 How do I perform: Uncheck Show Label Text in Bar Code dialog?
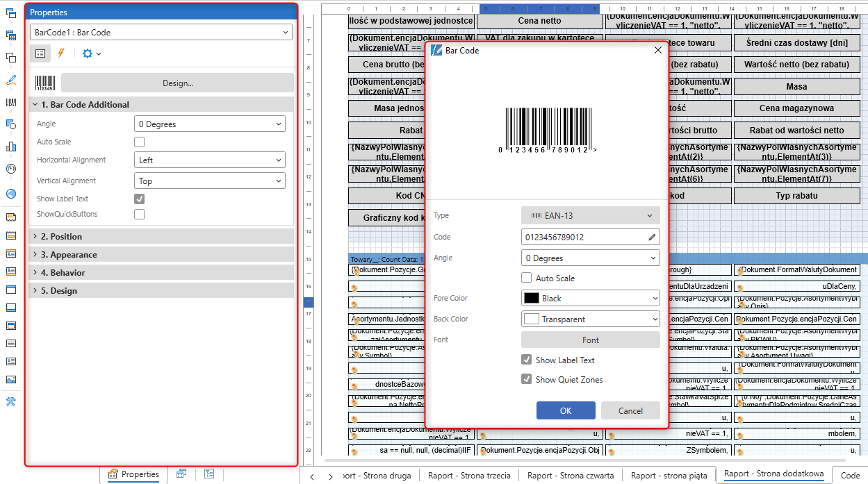tap(527, 360)
